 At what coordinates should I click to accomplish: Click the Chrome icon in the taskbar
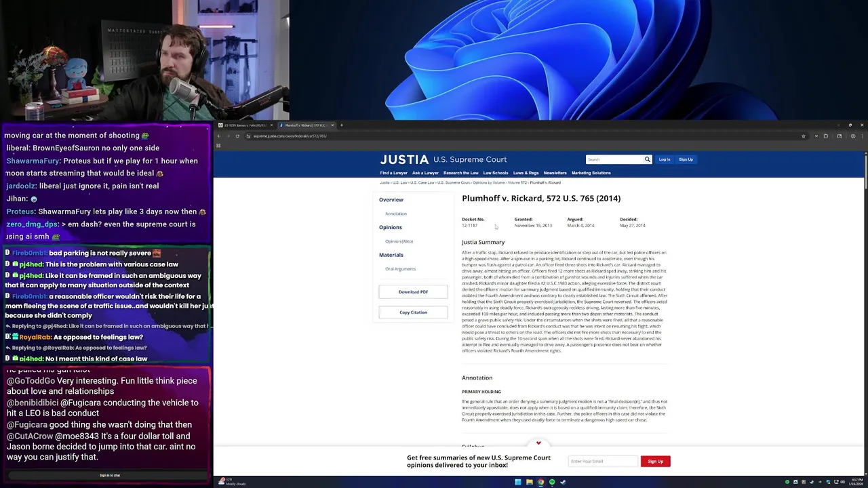click(x=540, y=482)
